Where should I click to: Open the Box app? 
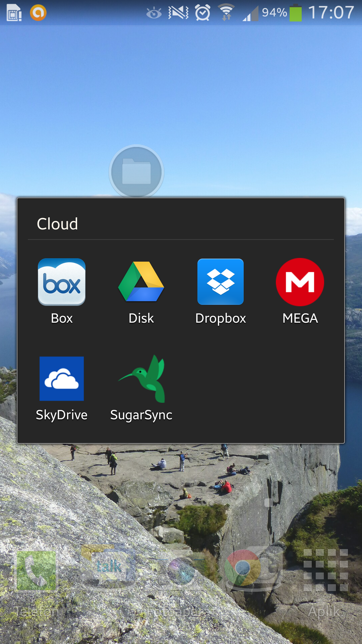[62, 282]
